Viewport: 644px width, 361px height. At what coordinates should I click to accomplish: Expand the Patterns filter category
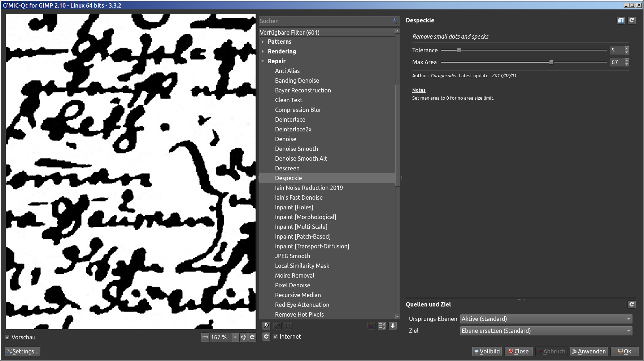coord(263,42)
